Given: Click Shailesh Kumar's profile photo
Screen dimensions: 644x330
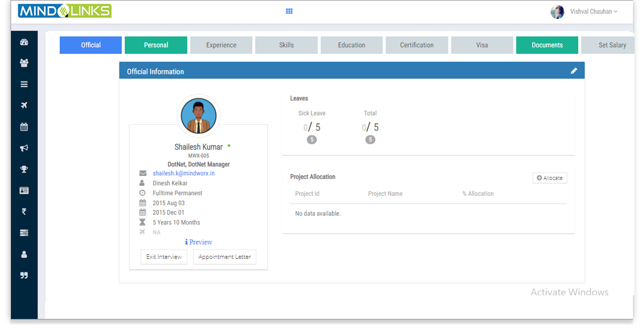Looking at the screenshot, I should [199, 116].
